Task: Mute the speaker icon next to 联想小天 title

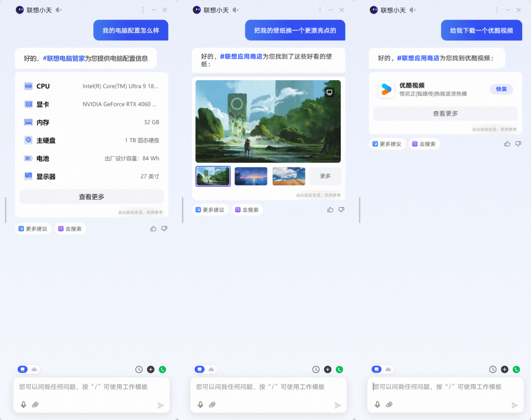Action: (58, 9)
